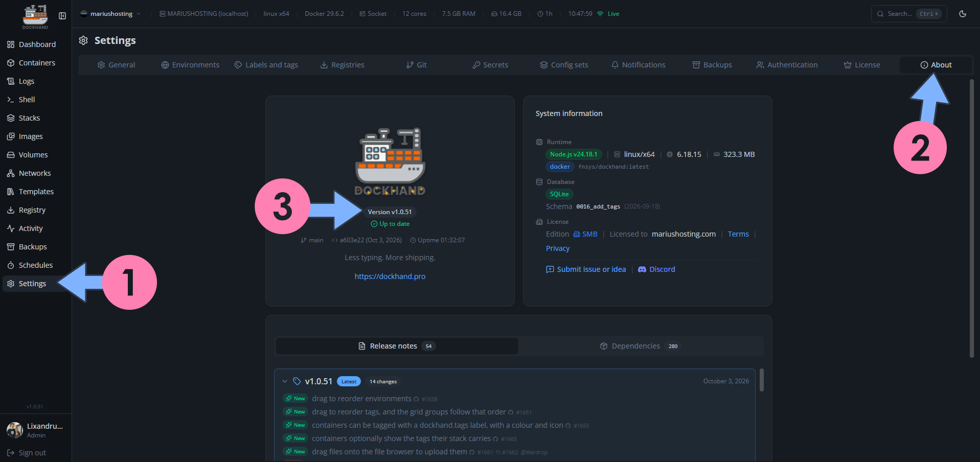Open Networks in the sidebar
This screenshot has height=462, width=980.
tap(36, 173)
